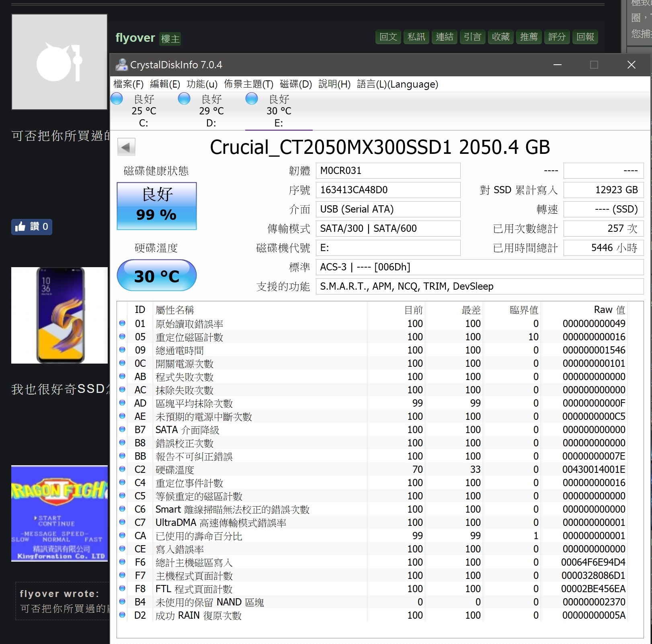This screenshot has height=644, width=652.
Task: Click the smartphone avatar thumbnail
Action: pyautogui.click(x=59, y=315)
